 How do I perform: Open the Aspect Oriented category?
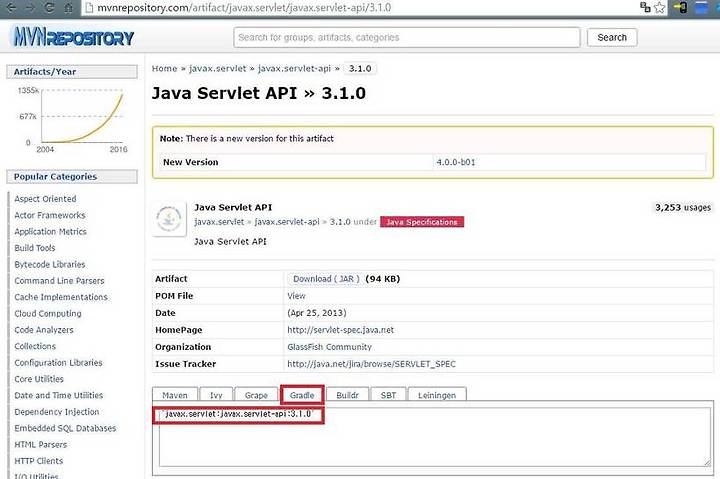click(x=45, y=199)
